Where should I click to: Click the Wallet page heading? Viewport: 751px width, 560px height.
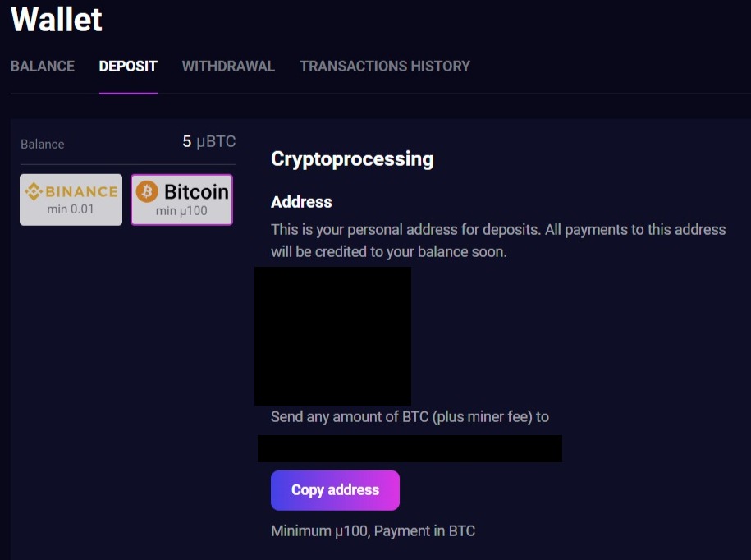pyautogui.click(x=57, y=19)
